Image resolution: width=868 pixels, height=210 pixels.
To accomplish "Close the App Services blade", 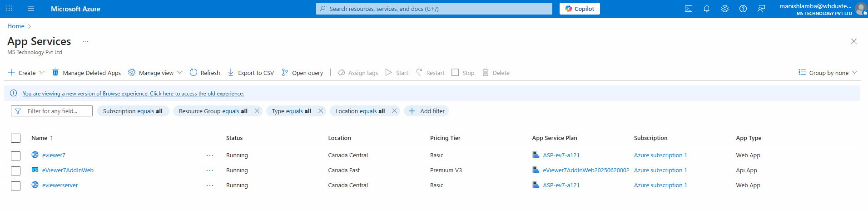I will tap(854, 41).
